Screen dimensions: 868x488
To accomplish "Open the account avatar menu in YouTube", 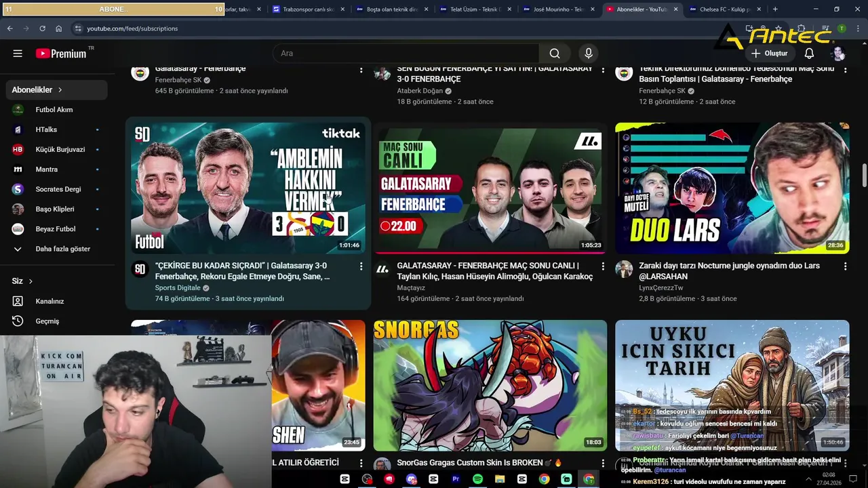I will 839,54.
